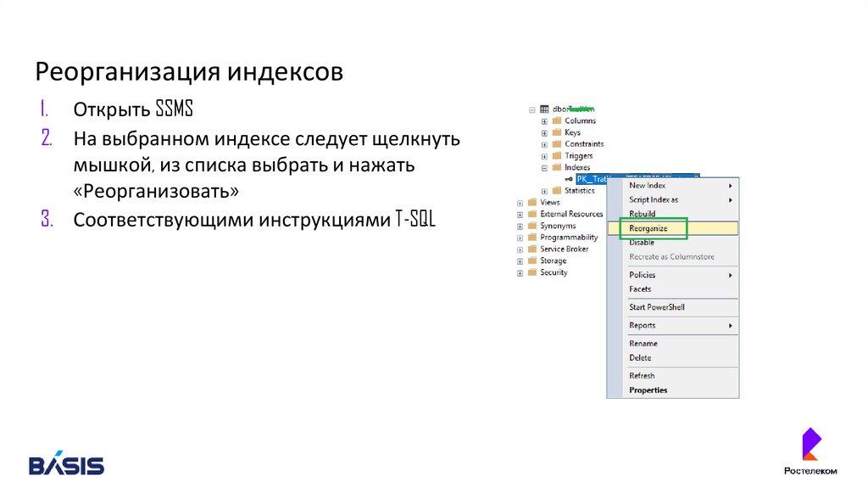868x487 pixels.
Task: Click the Keys folder icon
Action: (557, 132)
